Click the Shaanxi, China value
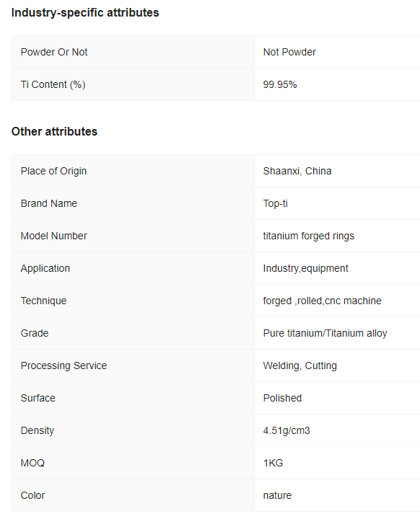This screenshot has height=532, width=420. click(x=297, y=171)
